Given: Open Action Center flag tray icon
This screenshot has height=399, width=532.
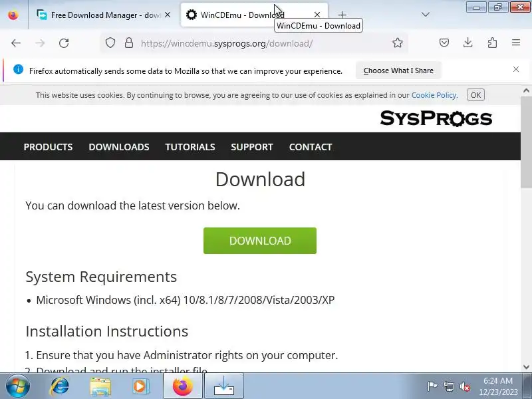Looking at the screenshot, I should tap(432, 386).
